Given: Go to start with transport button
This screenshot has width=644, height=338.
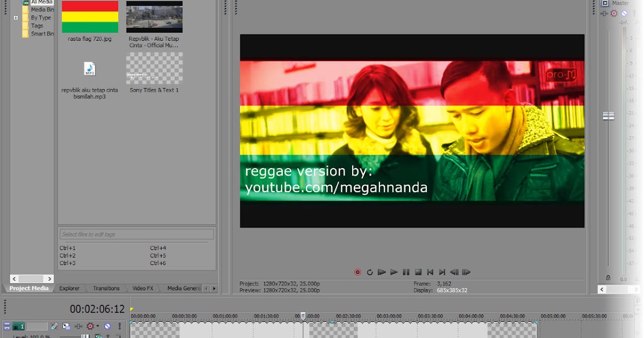Looking at the screenshot, I should pyautogui.click(x=430, y=272).
